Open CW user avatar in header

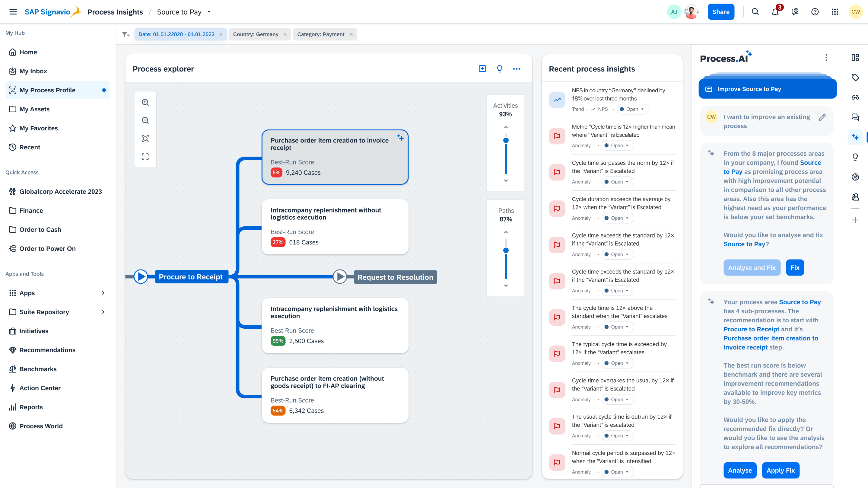(x=855, y=12)
